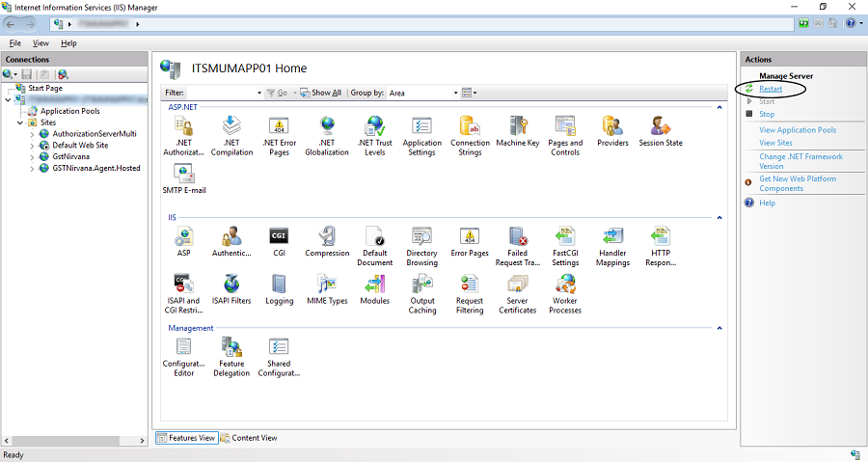Click the Restart server link
Screen dimensions: 868x462
click(x=770, y=89)
